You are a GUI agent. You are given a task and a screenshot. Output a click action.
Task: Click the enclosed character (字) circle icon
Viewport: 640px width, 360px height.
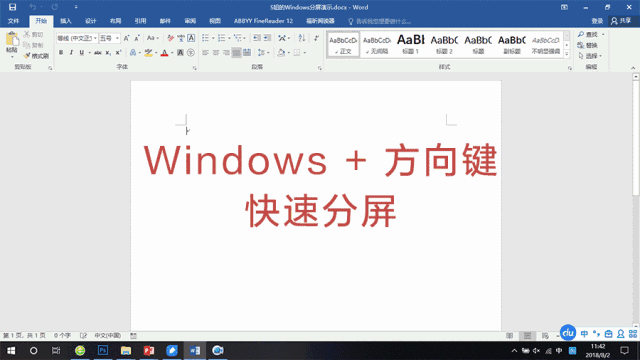(x=191, y=53)
